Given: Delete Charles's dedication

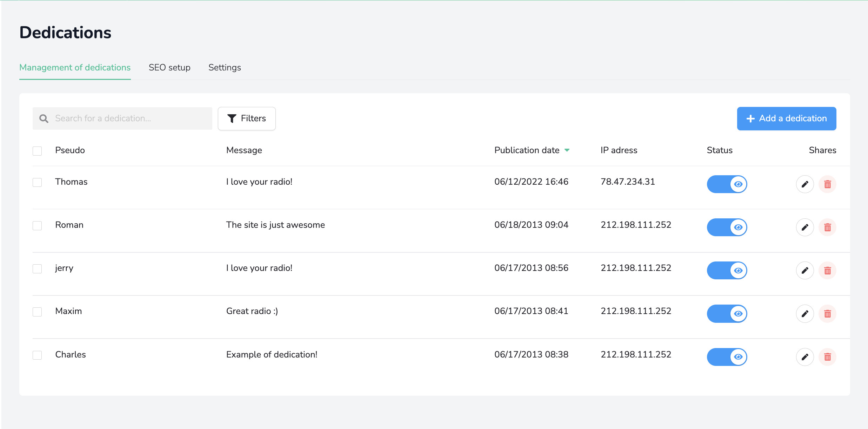Looking at the screenshot, I should (x=827, y=357).
